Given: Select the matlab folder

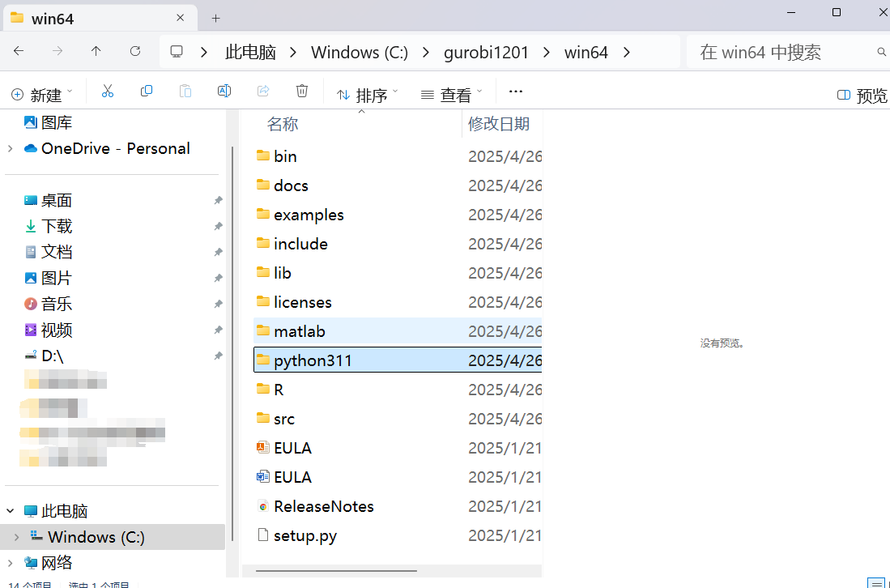Looking at the screenshot, I should point(398,331).
